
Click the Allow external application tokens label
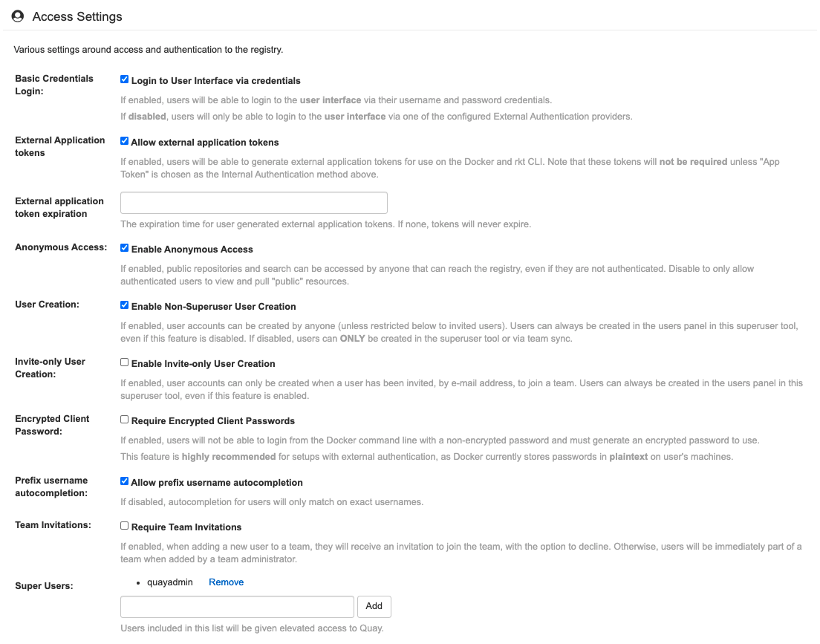[x=205, y=143]
